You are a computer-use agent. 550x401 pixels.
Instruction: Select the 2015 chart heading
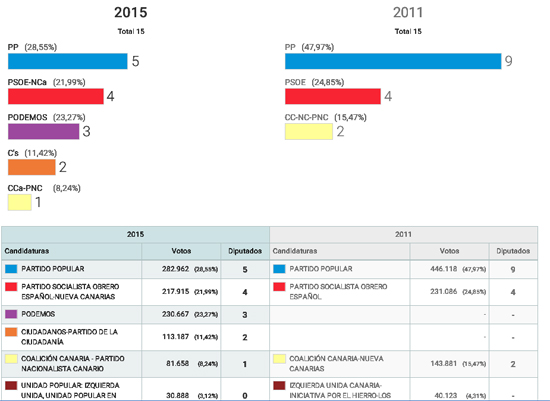coord(130,13)
